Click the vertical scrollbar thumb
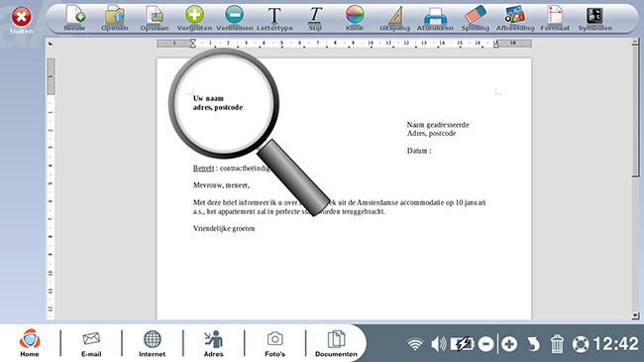 (x=635, y=111)
